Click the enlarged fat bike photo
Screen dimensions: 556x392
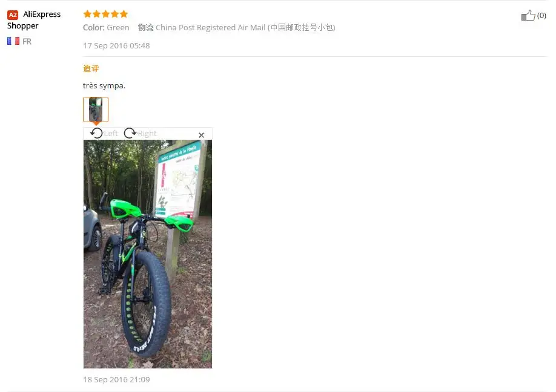(x=148, y=254)
